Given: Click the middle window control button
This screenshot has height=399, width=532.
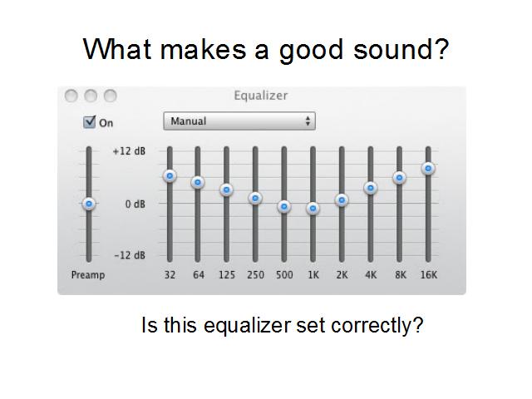Looking at the screenshot, I should (x=91, y=96).
